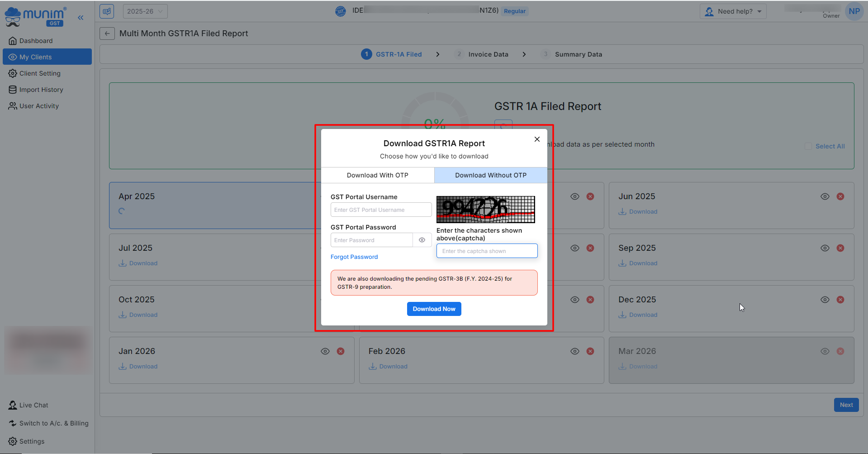Open the 2025-26 financial year dropdown
The image size is (868, 454).
pos(145,11)
